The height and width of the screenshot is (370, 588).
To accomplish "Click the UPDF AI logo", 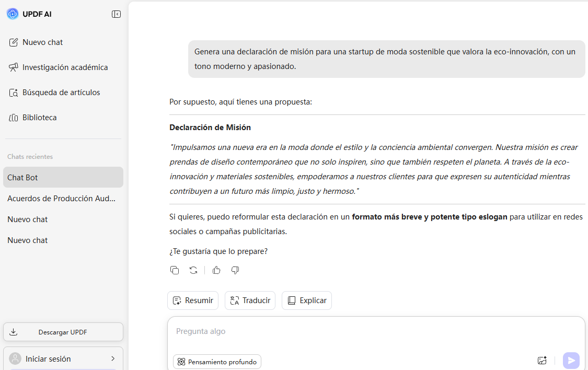I will [x=13, y=14].
